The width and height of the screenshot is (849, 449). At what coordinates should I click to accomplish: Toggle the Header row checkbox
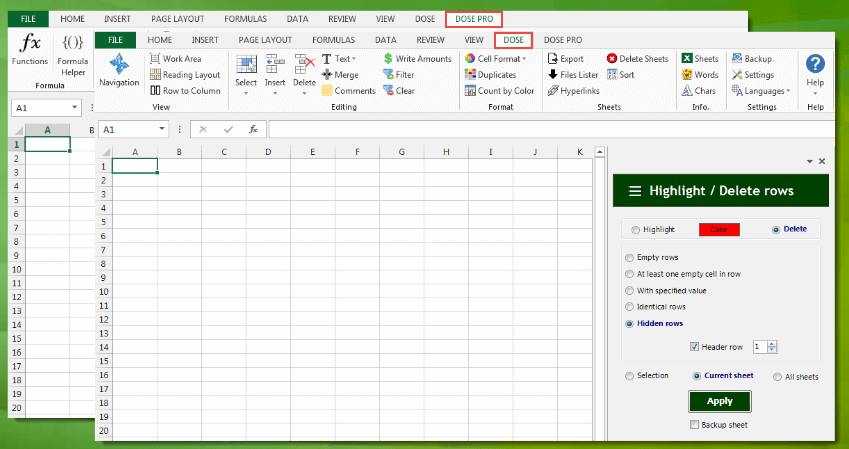695,347
